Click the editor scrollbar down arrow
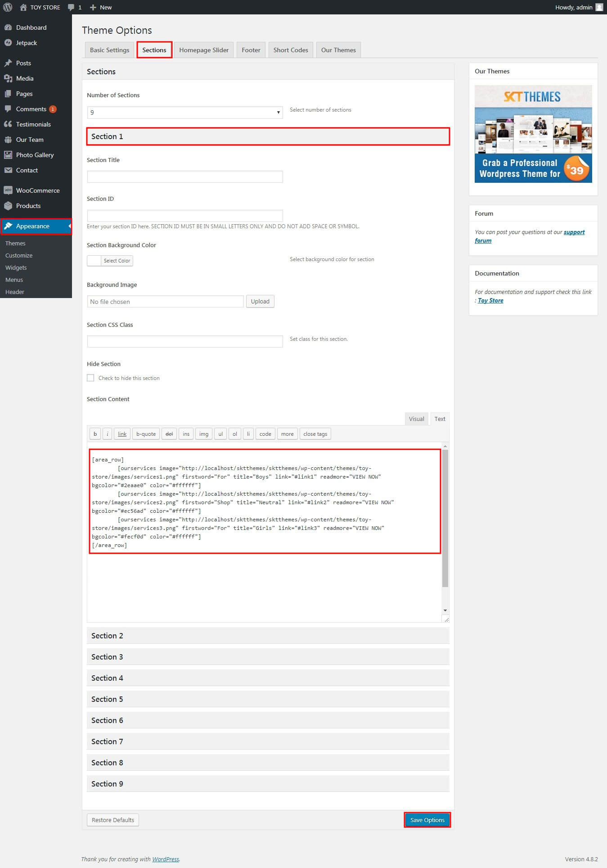Image resolution: width=607 pixels, height=868 pixels. [x=445, y=610]
